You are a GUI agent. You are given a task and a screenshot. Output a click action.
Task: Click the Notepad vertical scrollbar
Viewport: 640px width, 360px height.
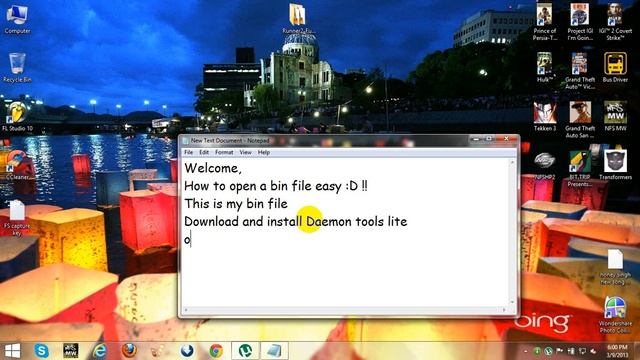pos(512,232)
